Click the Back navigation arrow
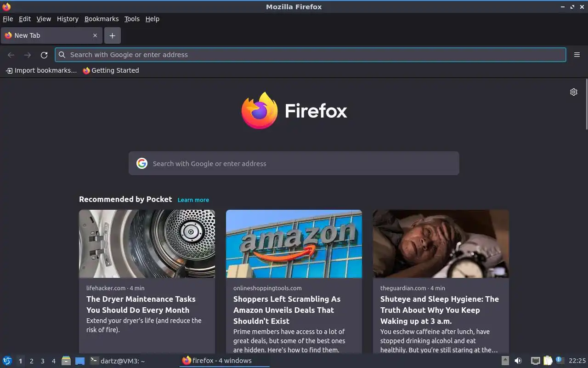The image size is (588, 368). (x=11, y=55)
